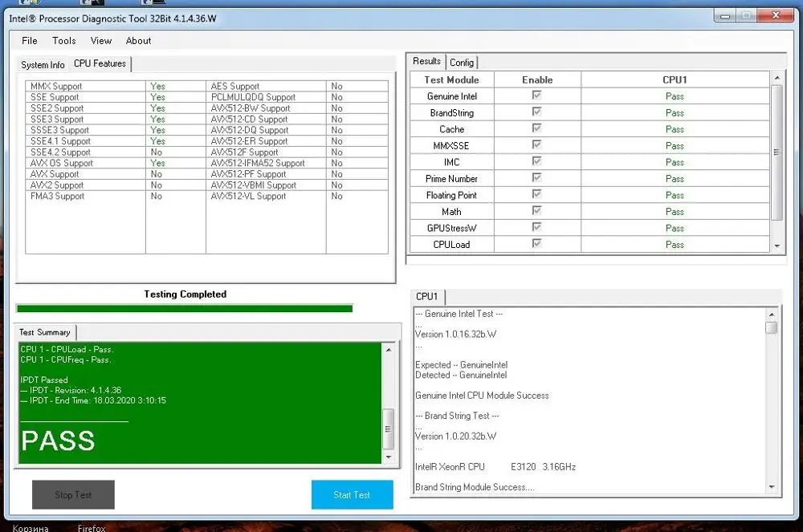The width and height of the screenshot is (803, 532).
Task: Click the CPU1 log scrollbar thumb
Action: tap(771, 327)
